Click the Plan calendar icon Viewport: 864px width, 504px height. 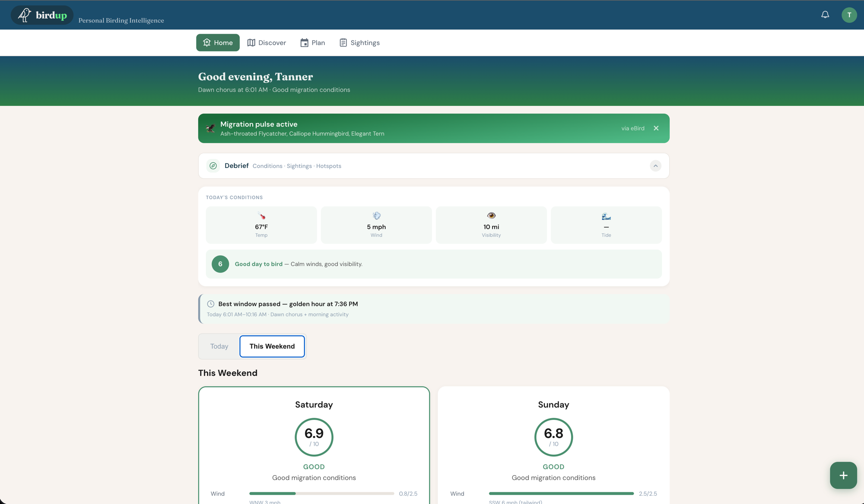305,42
